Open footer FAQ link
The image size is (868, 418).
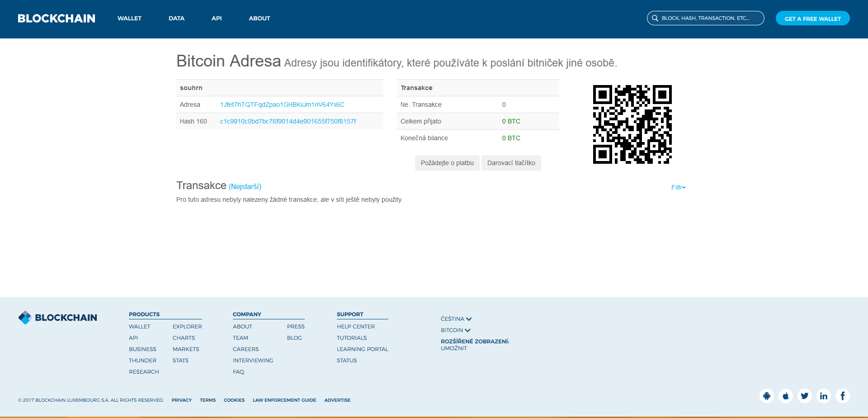pyautogui.click(x=238, y=372)
